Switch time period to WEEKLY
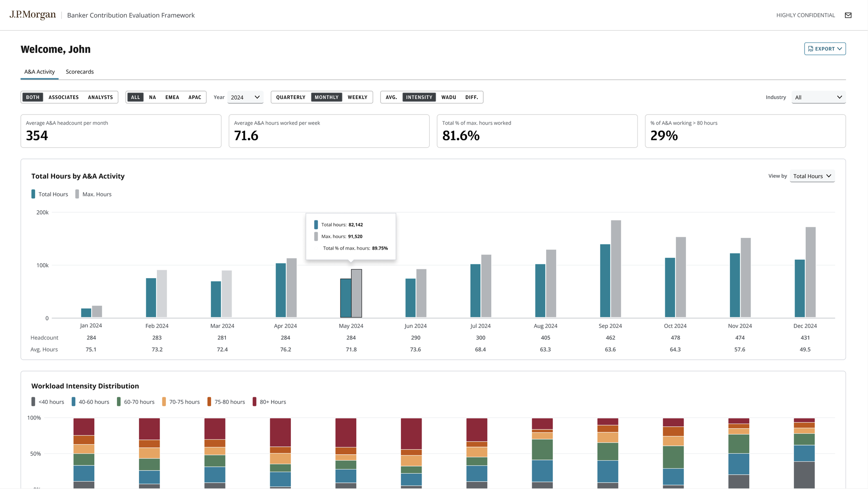This screenshot has height=489, width=868. [357, 97]
